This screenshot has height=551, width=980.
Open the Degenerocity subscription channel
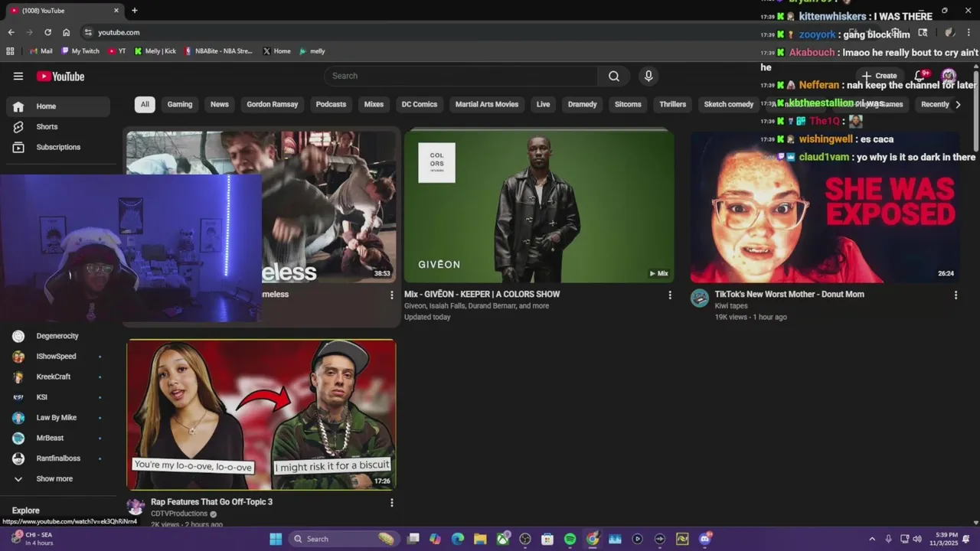pos(58,336)
